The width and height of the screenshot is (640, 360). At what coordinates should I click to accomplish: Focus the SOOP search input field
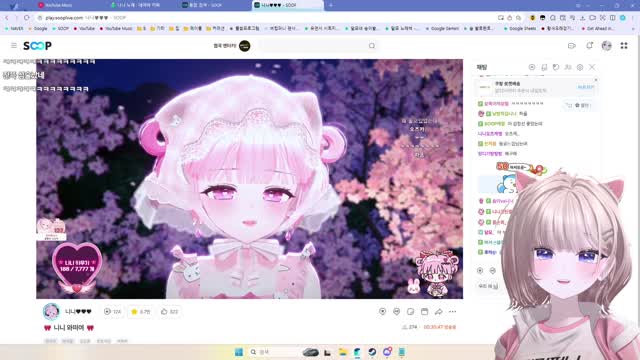click(313, 46)
